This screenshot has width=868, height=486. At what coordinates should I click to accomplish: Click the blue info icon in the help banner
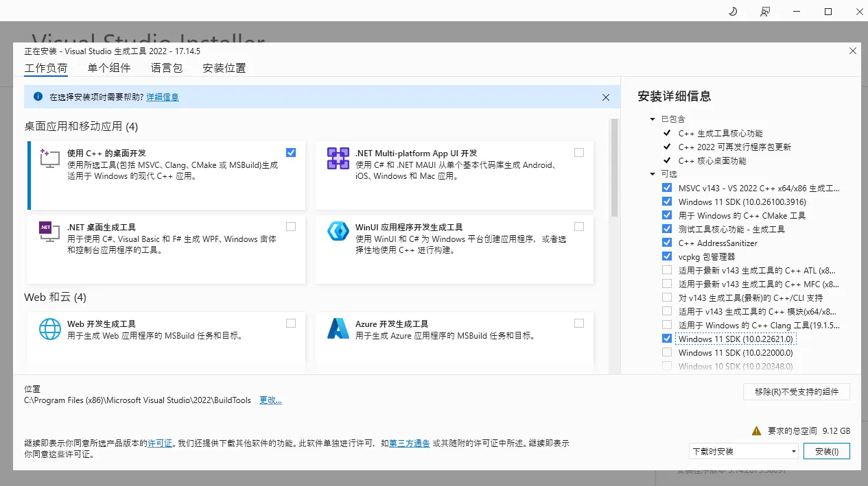(38, 97)
